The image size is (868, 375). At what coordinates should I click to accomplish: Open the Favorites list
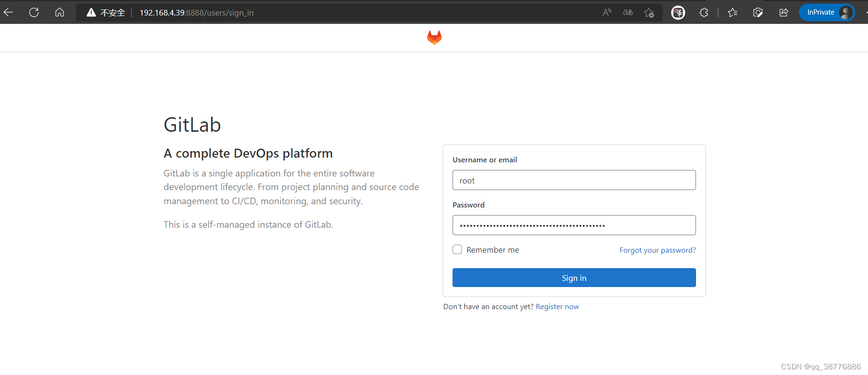pos(732,13)
